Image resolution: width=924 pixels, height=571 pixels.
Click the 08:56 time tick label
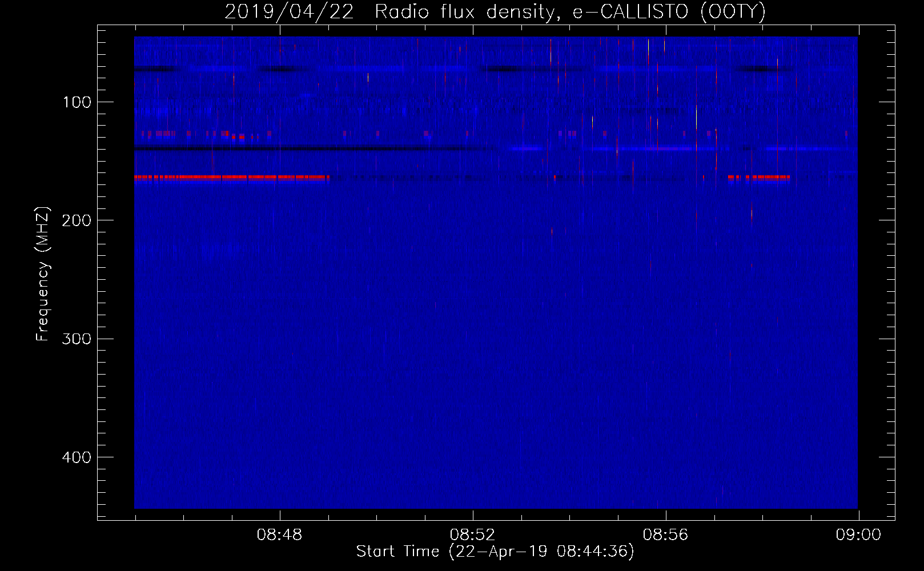tap(665, 535)
